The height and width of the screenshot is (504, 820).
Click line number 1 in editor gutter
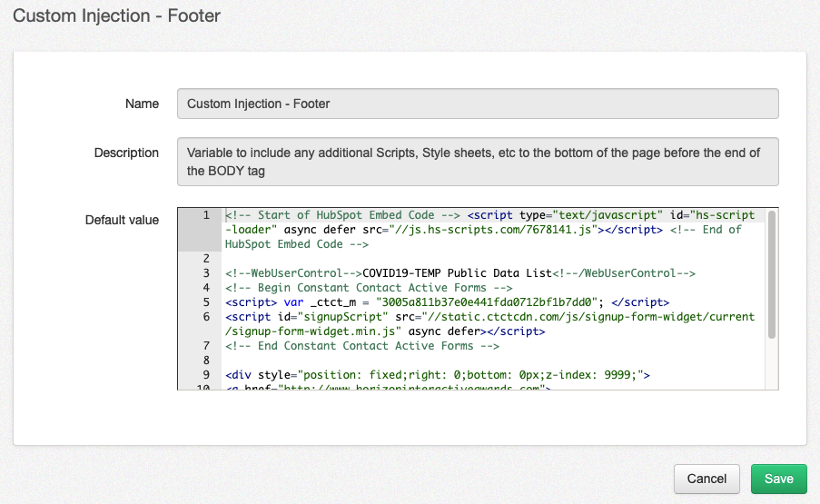(206, 215)
